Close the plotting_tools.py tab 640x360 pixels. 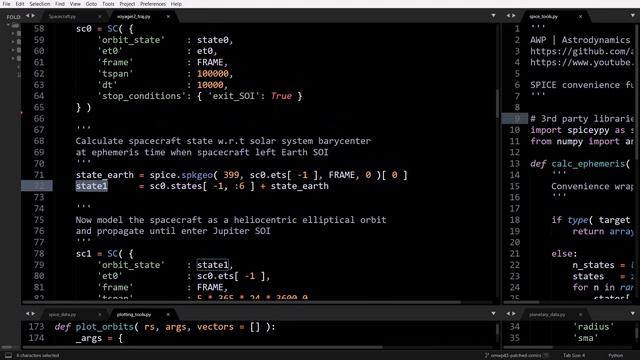[168, 315]
